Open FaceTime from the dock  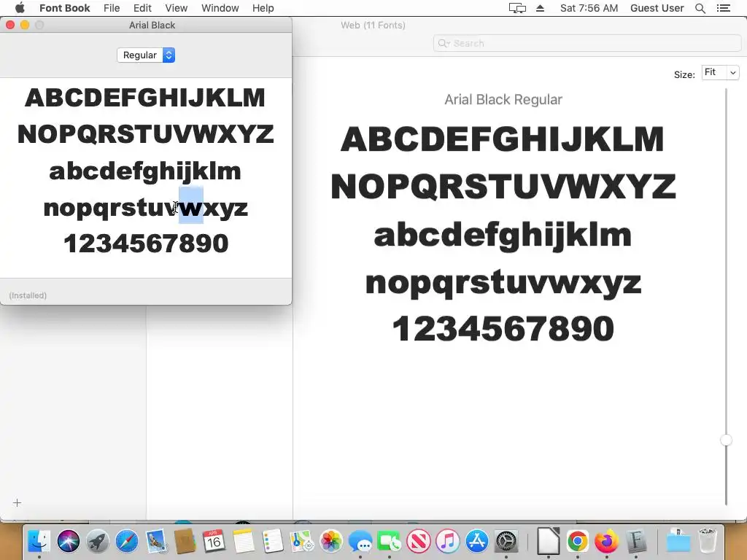pyautogui.click(x=390, y=541)
